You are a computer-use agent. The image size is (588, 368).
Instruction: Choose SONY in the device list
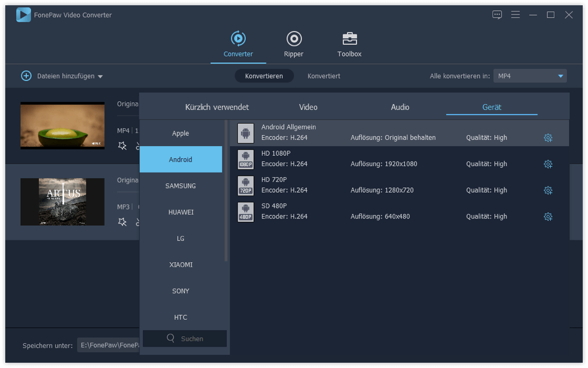181,291
